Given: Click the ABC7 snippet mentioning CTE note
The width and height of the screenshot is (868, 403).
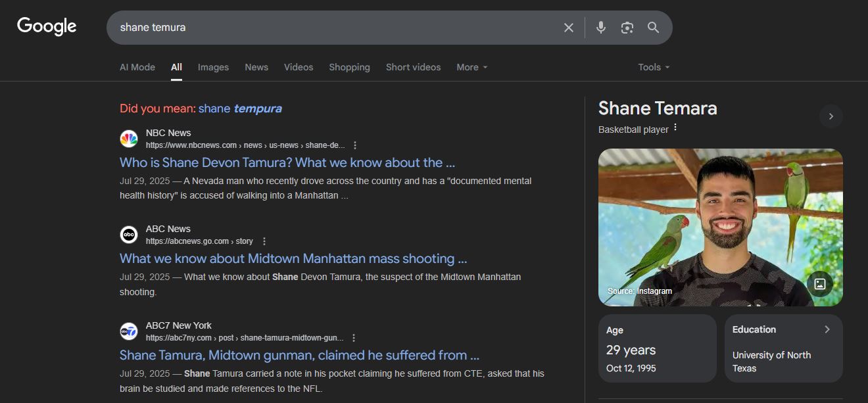Looking at the screenshot, I should [x=332, y=381].
